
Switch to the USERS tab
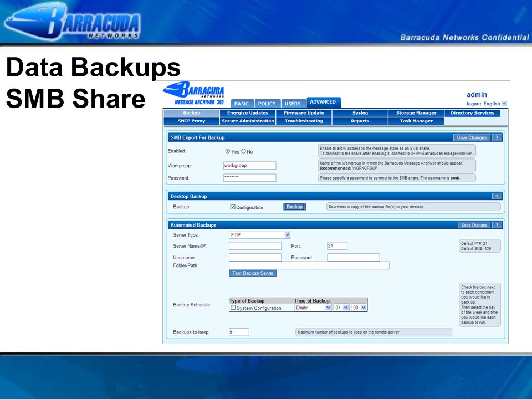293,104
